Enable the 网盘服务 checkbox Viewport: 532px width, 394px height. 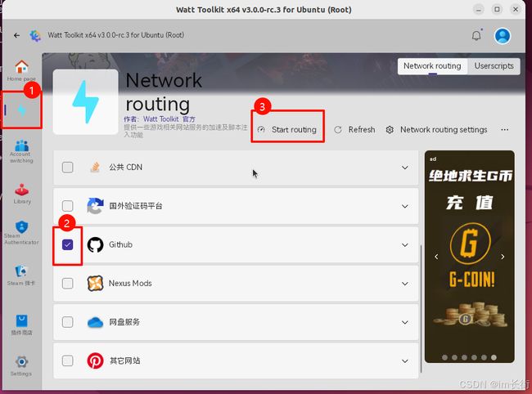pyautogui.click(x=67, y=322)
